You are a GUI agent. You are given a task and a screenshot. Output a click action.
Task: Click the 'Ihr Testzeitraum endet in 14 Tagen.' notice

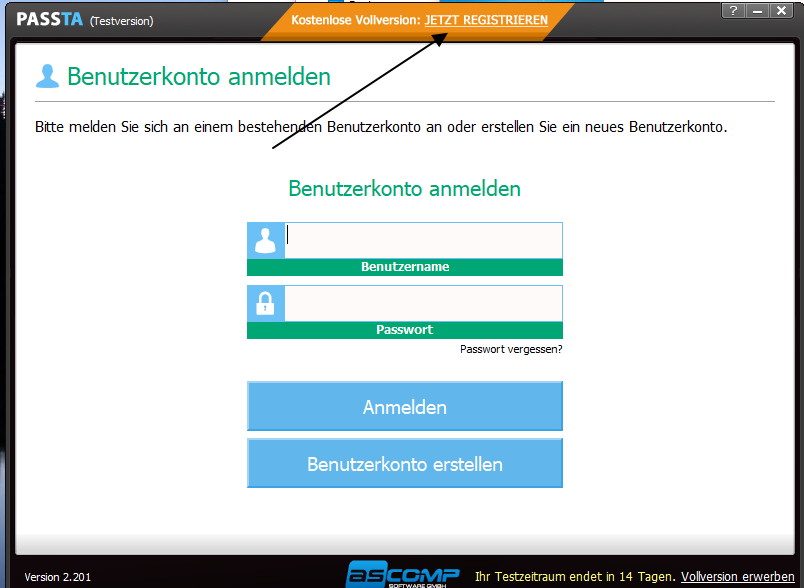click(x=575, y=577)
